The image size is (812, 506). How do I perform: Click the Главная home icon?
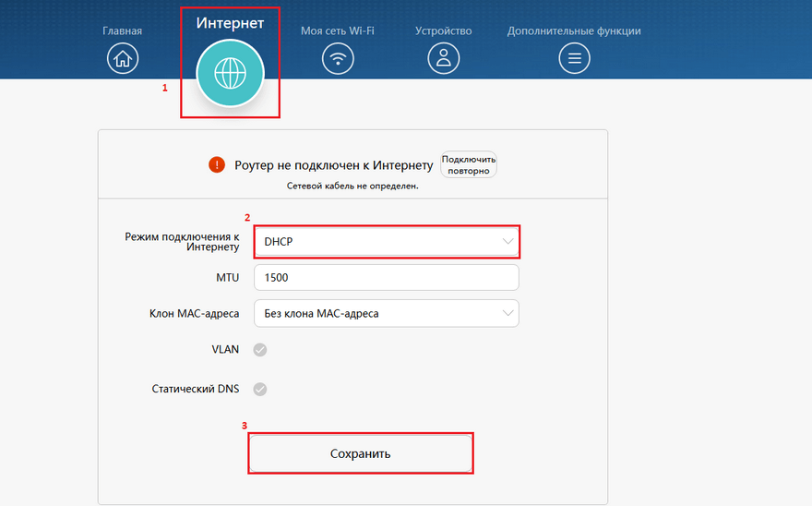(x=122, y=59)
